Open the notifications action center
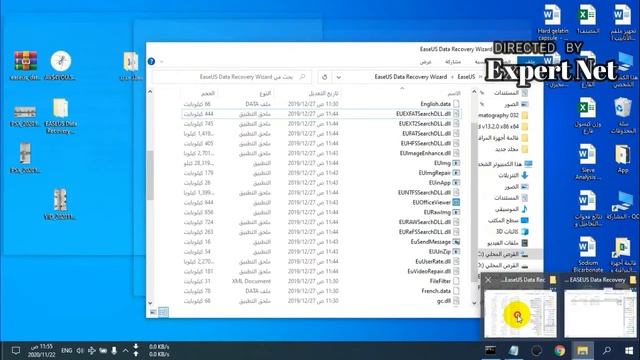Image resolution: width=640 pixels, height=360 pixels. (x=16, y=351)
